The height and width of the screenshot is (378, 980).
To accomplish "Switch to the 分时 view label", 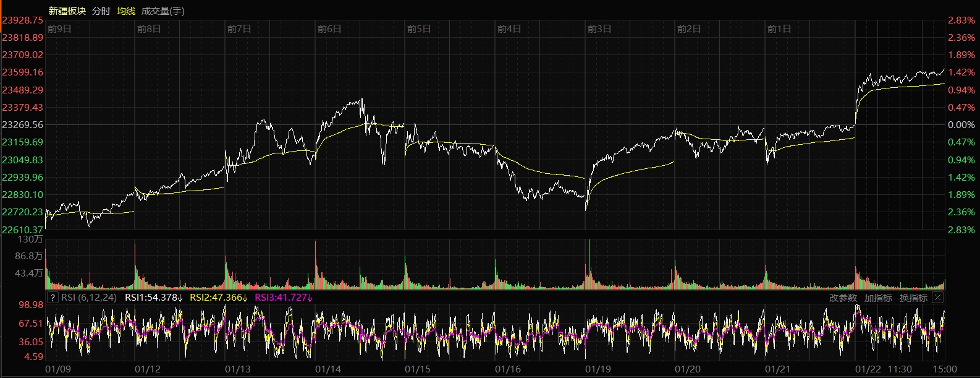I will [x=101, y=11].
